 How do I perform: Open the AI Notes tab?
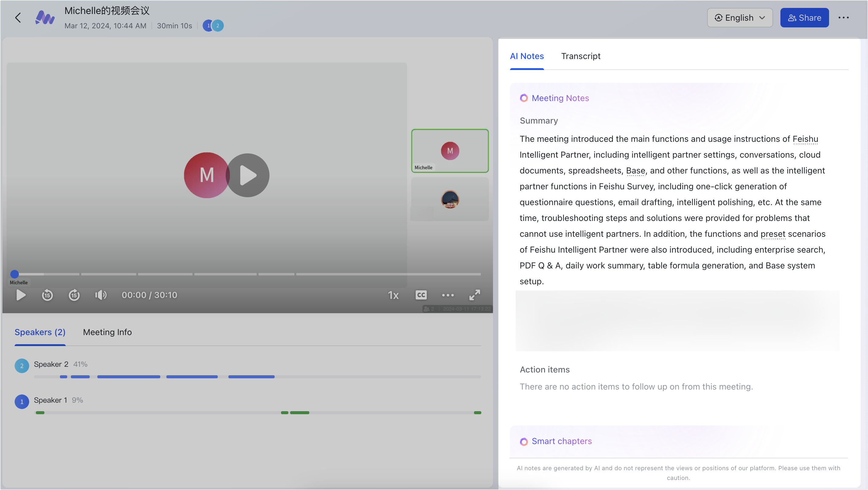527,56
